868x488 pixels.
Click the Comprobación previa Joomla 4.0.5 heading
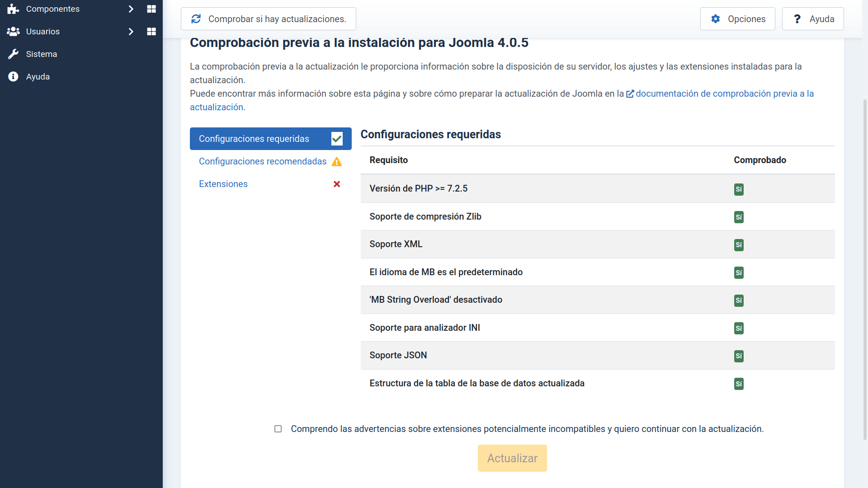pyautogui.click(x=359, y=42)
